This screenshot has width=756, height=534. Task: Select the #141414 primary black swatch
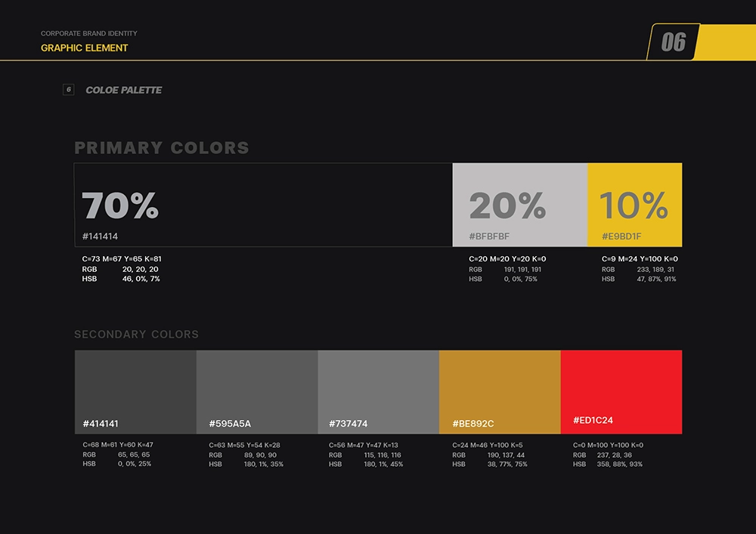tap(263, 205)
